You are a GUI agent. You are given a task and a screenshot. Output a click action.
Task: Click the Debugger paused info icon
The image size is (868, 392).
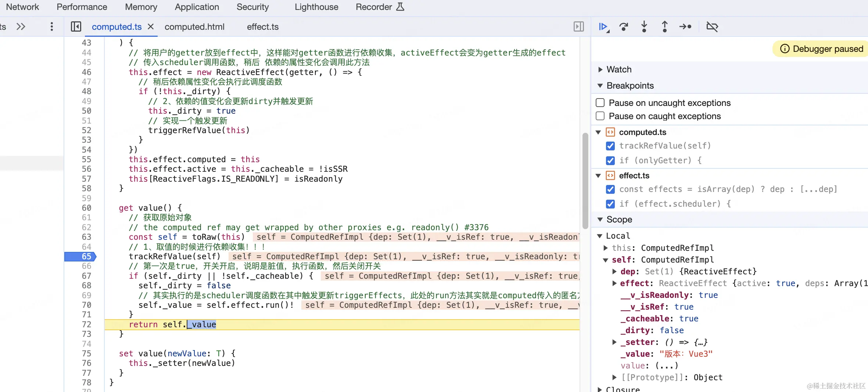point(785,49)
